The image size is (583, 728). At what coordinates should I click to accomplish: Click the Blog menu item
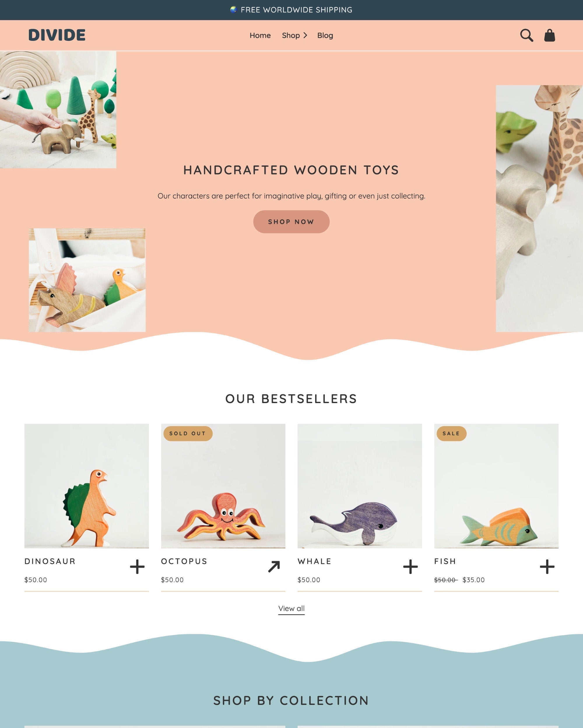tap(325, 35)
